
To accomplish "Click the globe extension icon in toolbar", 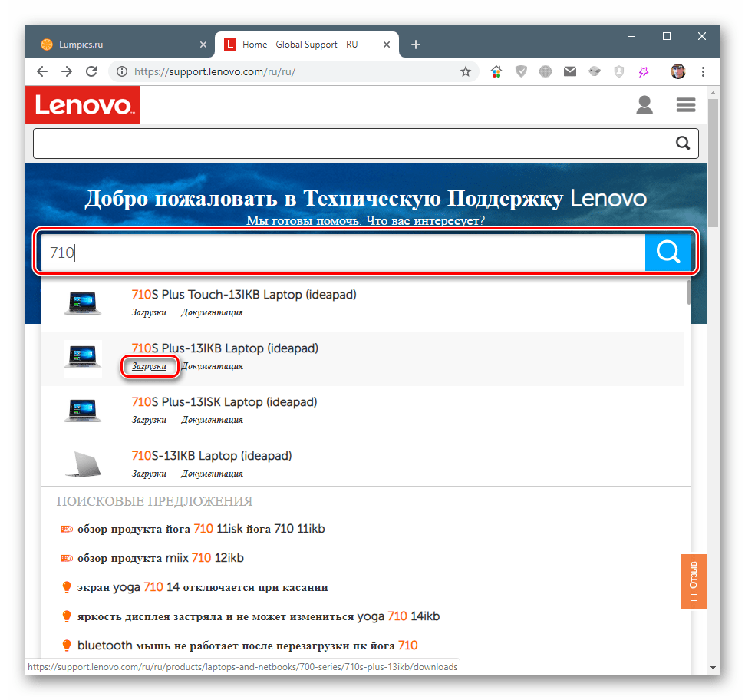I will coord(545,71).
